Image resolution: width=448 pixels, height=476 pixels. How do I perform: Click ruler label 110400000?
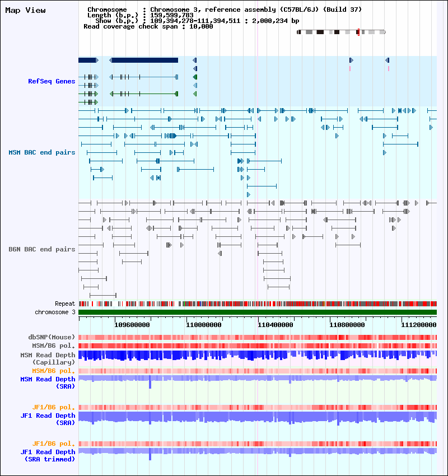pyautogui.click(x=276, y=325)
